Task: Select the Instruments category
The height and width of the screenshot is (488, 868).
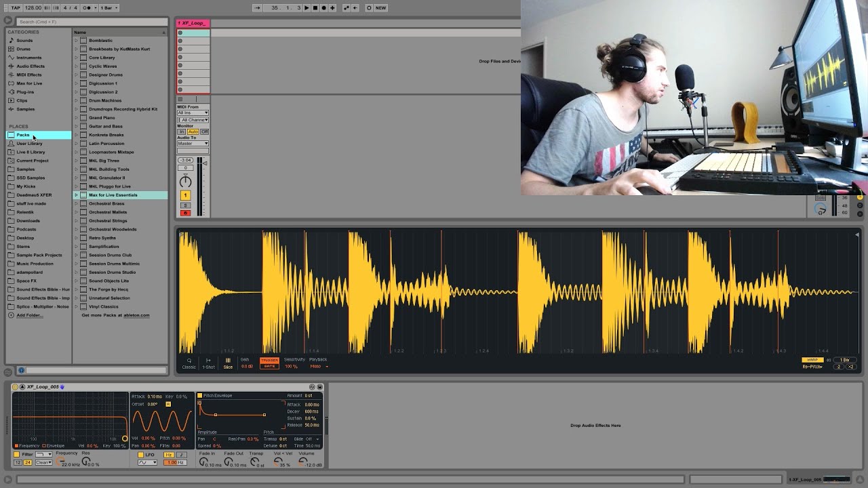Action: pyautogui.click(x=28, y=58)
